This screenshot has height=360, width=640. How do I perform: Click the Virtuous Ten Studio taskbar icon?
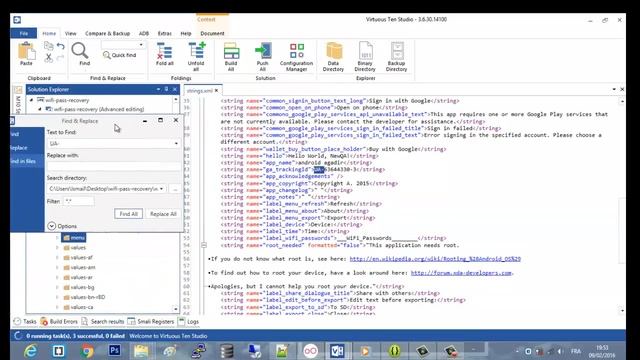pyautogui.click(x=337, y=351)
